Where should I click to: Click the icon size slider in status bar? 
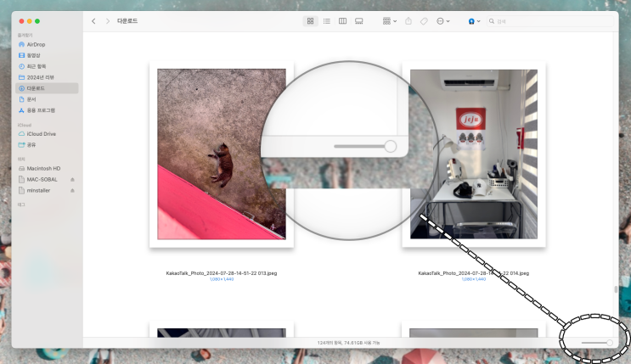click(x=597, y=343)
